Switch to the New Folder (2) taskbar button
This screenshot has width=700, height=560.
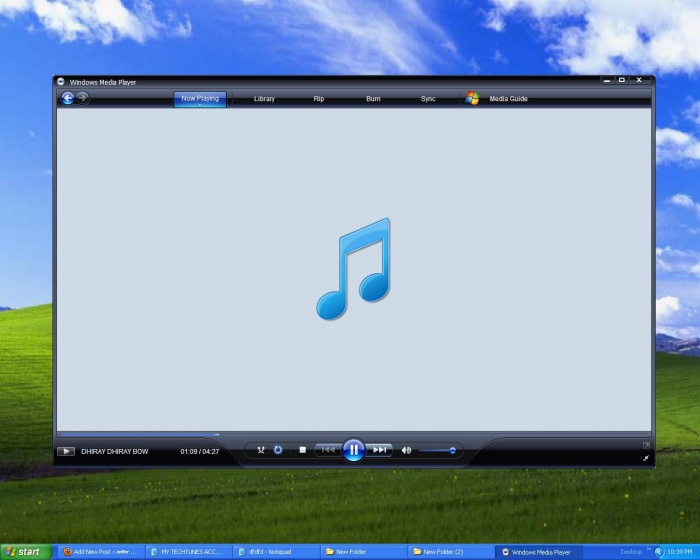pyautogui.click(x=451, y=552)
